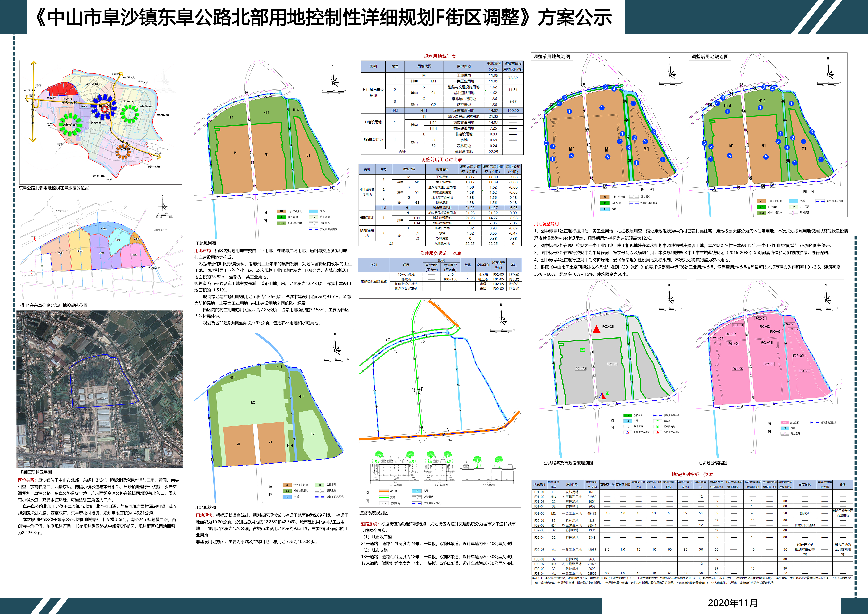Open the 道路系统规划图 road system map
The width and height of the screenshot is (868, 614).
click(x=440, y=403)
